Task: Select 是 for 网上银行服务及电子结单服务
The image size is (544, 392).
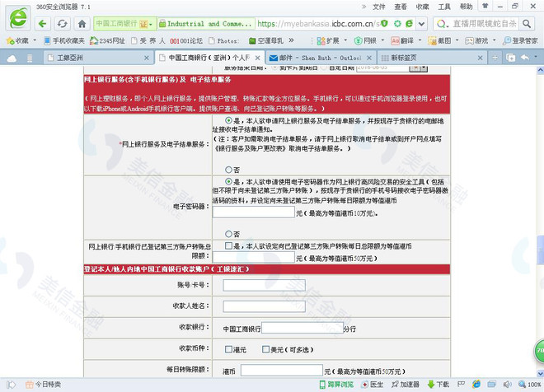Action: click(x=228, y=120)
